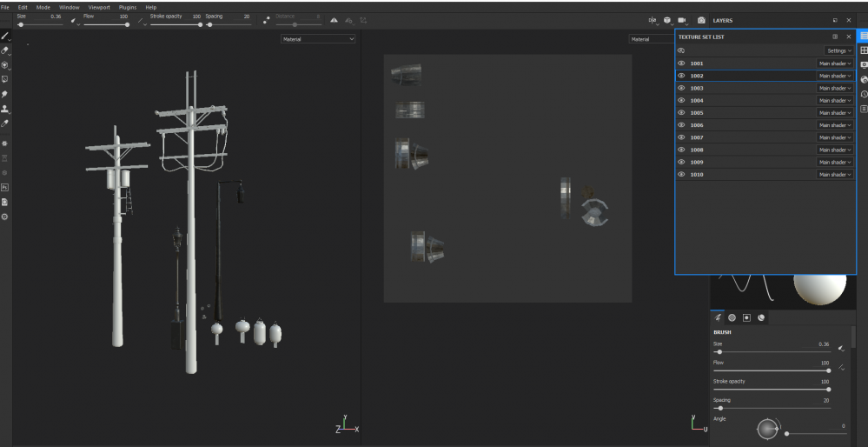Viewport: 868px width, 447px height.
Task: Select the Eraser tool
Action: pyautogui.click(x=5, y=50)
